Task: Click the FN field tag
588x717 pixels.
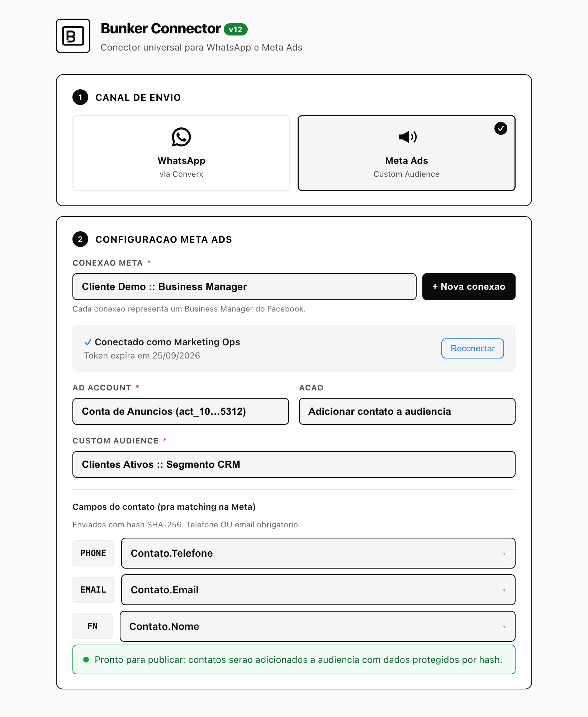Action: (x=93, y=626)
